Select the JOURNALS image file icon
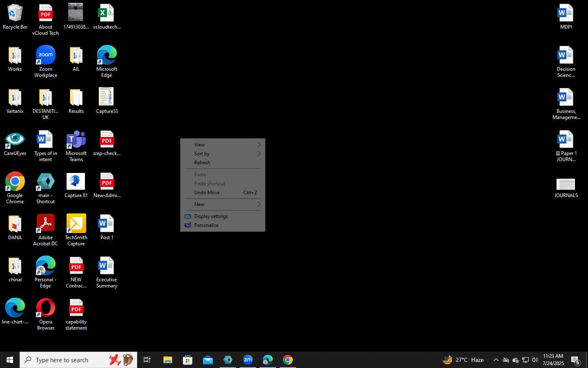This screenshot has height=368, width=588. (x=566, y=188)
